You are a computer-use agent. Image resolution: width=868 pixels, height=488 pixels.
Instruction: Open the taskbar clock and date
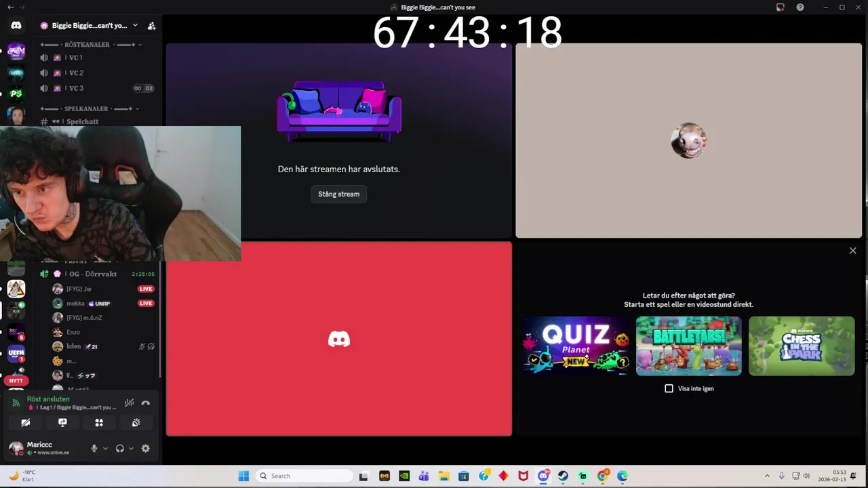coord(832,476)
